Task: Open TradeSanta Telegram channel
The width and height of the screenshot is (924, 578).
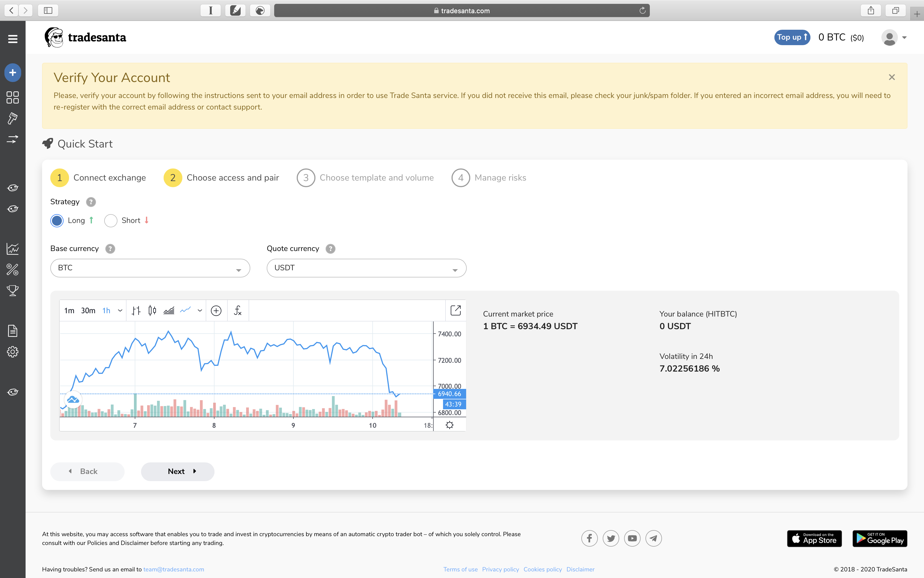Action: (x=654, y=538)
